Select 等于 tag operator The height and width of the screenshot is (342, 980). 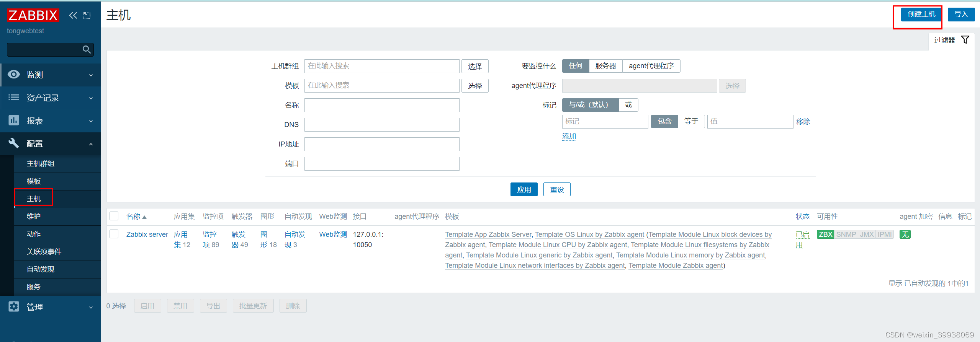(691, 121)
